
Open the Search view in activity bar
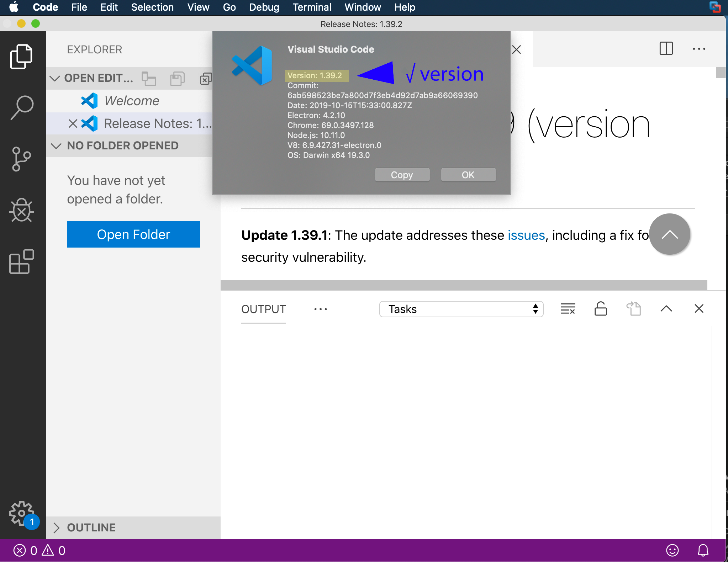[22, 107]
